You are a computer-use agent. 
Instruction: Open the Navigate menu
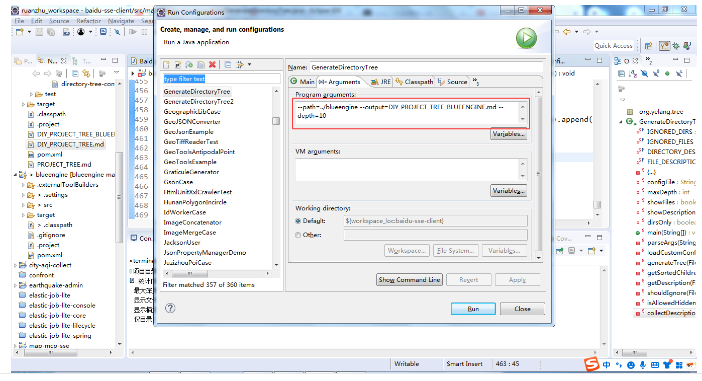click(121, 21)
